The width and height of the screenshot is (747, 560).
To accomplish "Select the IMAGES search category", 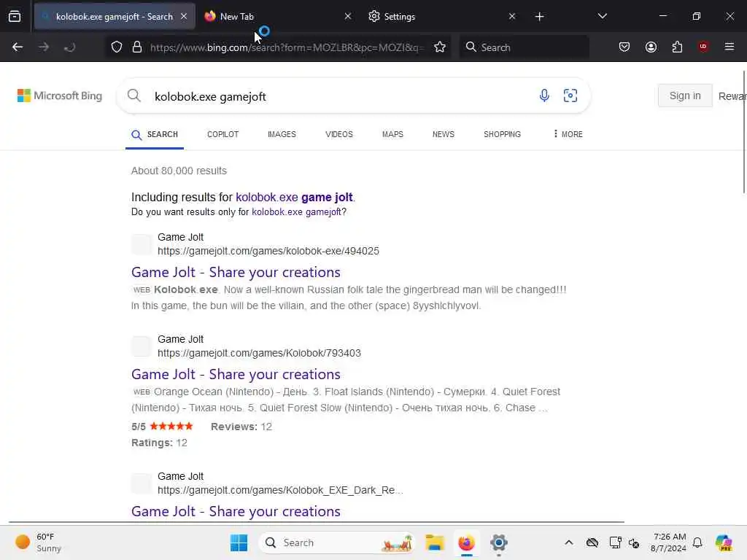I will click(x=282, y=134).
